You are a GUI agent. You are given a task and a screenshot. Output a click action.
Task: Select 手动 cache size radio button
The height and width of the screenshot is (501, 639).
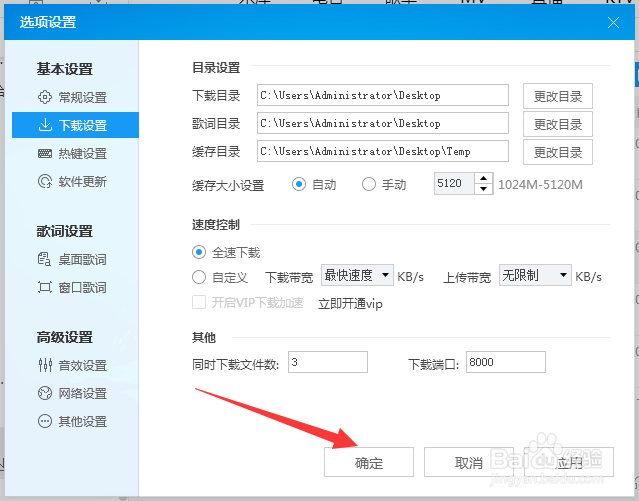click(369, 184)
